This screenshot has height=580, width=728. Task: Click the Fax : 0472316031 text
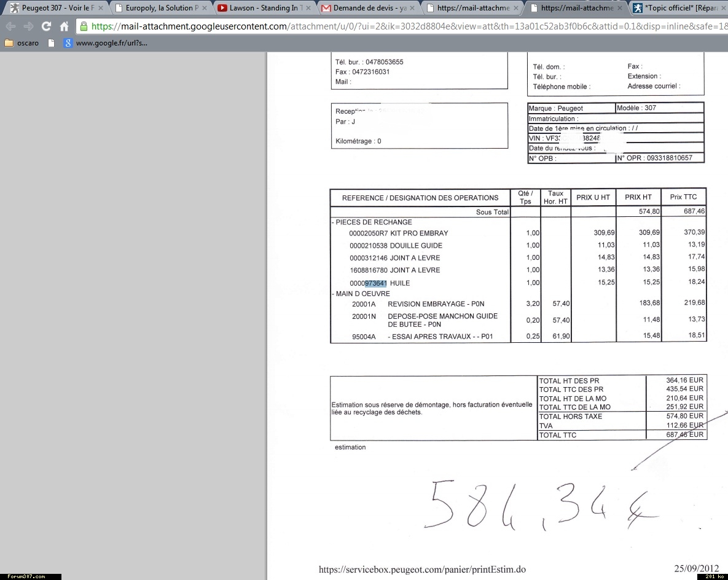(362, 72)
